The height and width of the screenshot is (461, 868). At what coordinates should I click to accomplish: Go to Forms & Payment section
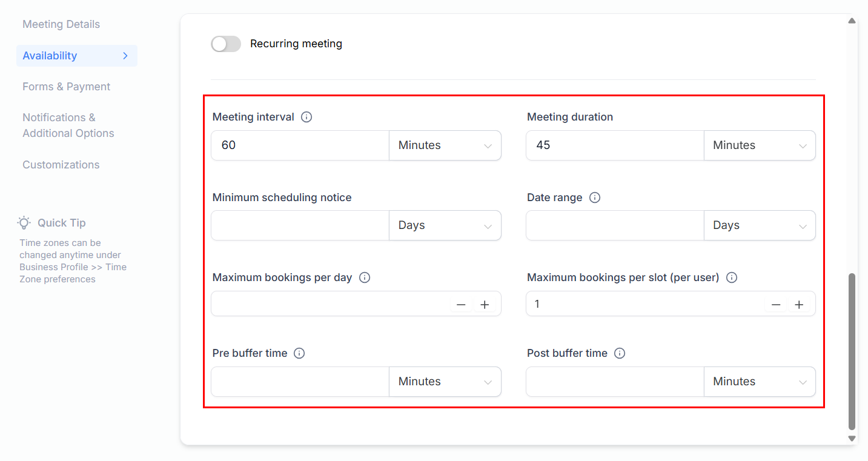pyautogui.click(x=67, y=87)
